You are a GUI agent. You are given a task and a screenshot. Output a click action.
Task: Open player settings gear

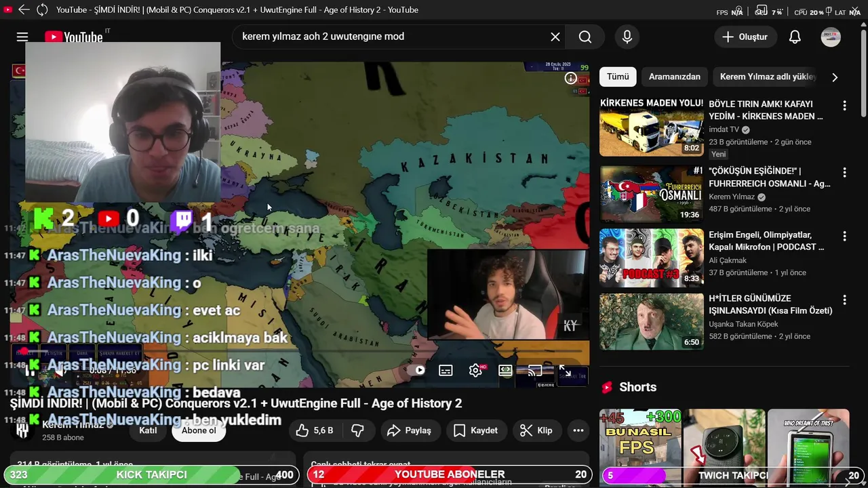(x=475, y=370)
